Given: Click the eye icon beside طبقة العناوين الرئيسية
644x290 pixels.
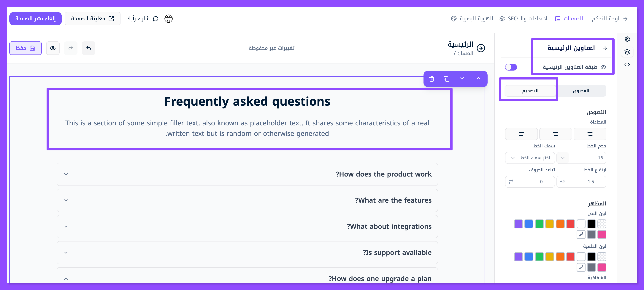Looking at the screenshot, I should pyautogui.click(x=604, y=67).
